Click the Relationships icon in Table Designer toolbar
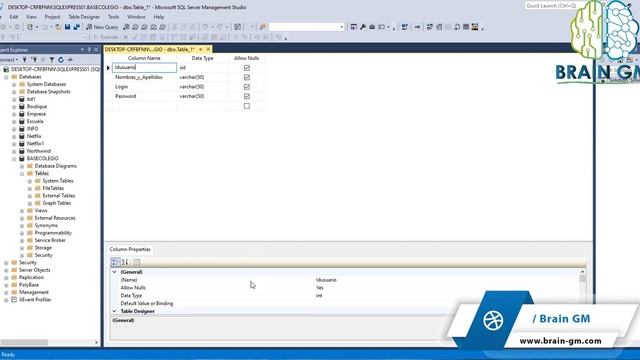This screenshot has width=640, height=360. click(430, 27)
